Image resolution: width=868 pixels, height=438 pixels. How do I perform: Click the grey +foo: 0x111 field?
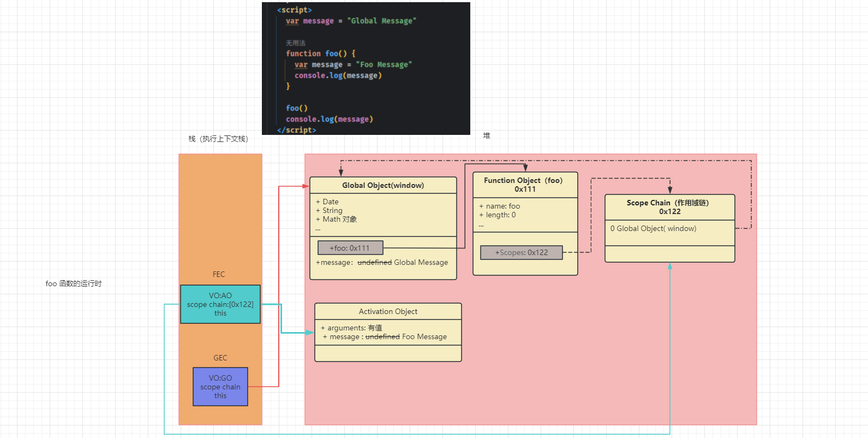350,248
